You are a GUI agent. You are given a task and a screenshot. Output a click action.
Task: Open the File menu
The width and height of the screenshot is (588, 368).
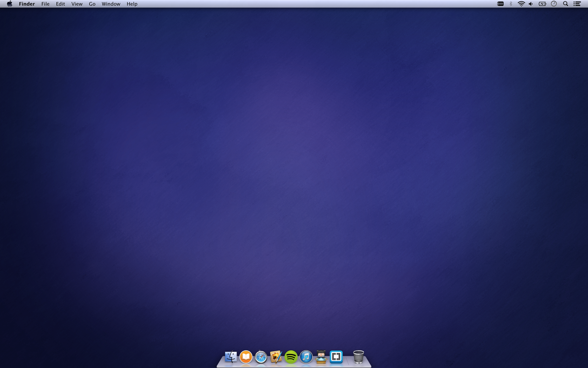coord(45,4)
